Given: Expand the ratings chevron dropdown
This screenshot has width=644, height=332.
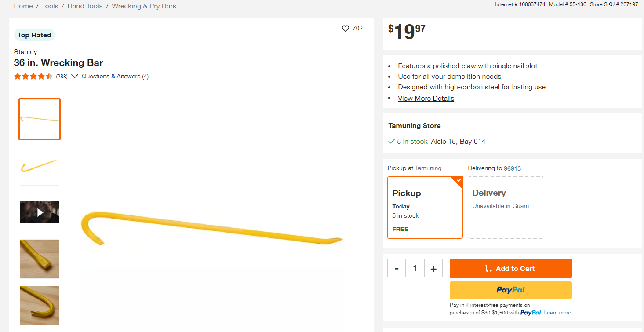Looking at the screenshot, I should [75, 76].
